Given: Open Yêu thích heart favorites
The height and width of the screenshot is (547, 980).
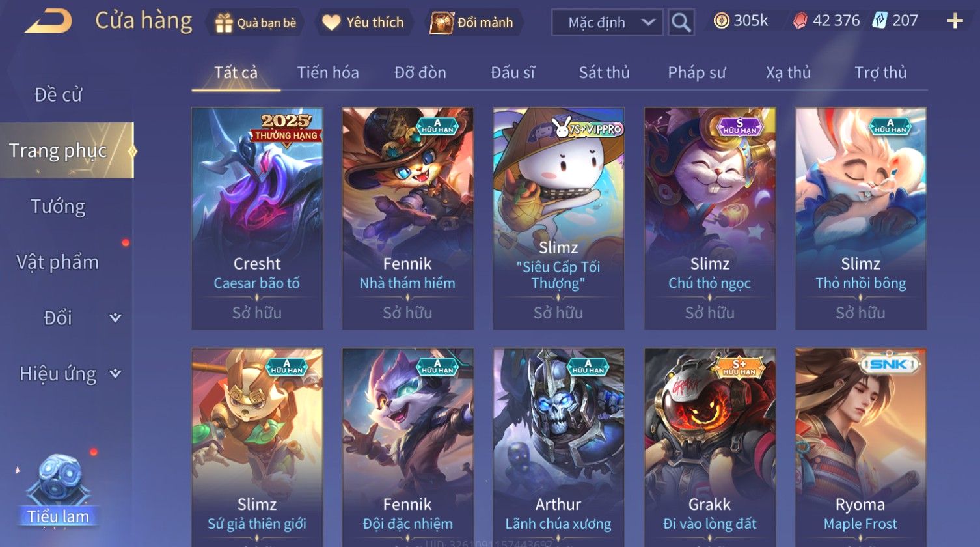Looking at the screenshot, I should click(363, 23).
